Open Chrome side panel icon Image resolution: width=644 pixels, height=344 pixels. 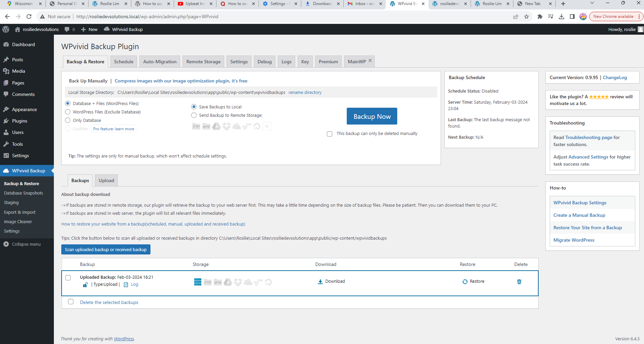point(572,16)
